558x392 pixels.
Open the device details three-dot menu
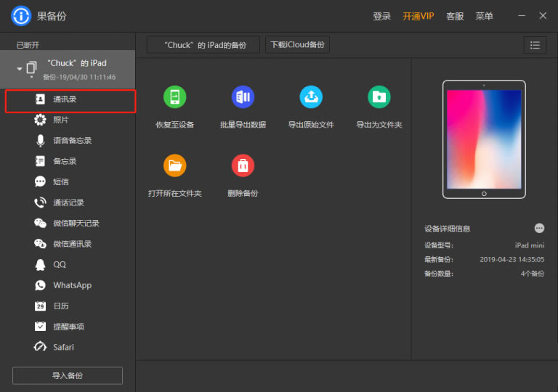tap(539, 228)
